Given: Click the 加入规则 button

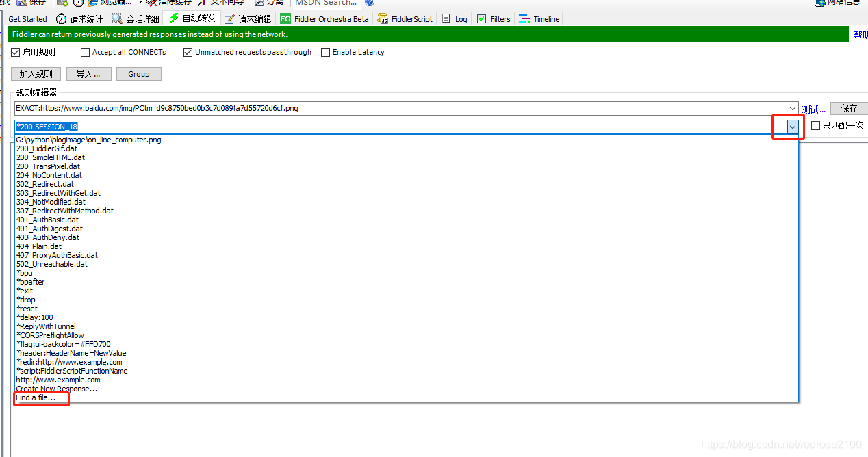Looking at the screenshot, I should 36,74.
